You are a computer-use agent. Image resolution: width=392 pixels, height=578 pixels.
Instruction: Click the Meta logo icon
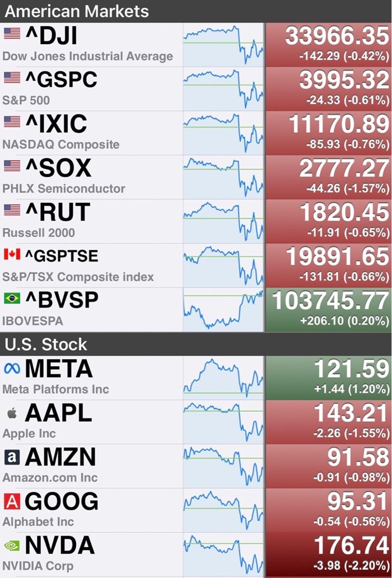(x=12, y=368)
